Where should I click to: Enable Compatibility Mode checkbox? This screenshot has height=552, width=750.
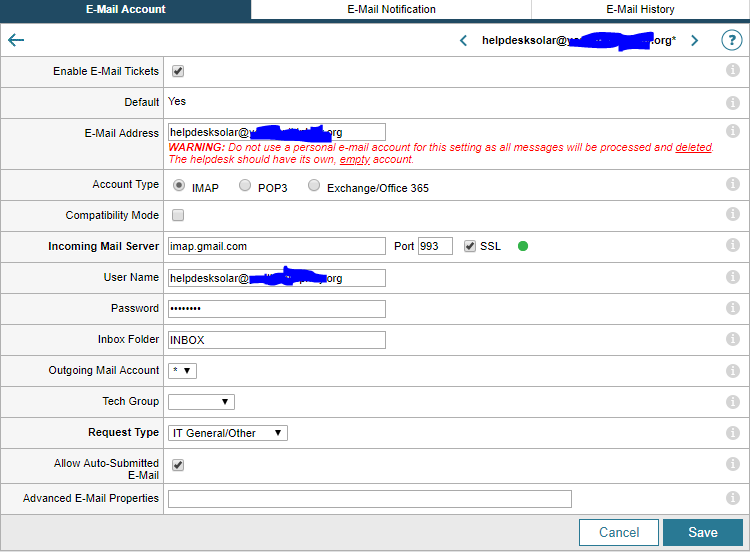tap(178, 215)
